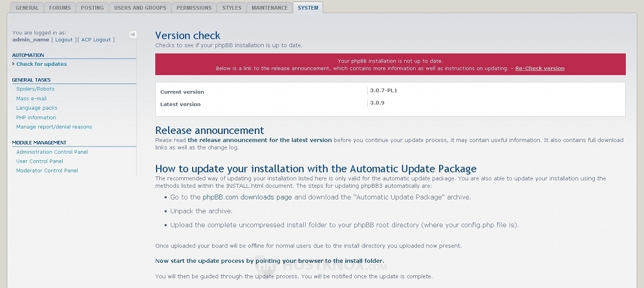Screen dimensions: 644x288
Task: Click the Module Management section header
Action: pyautogui.click(x=39, y=143)
